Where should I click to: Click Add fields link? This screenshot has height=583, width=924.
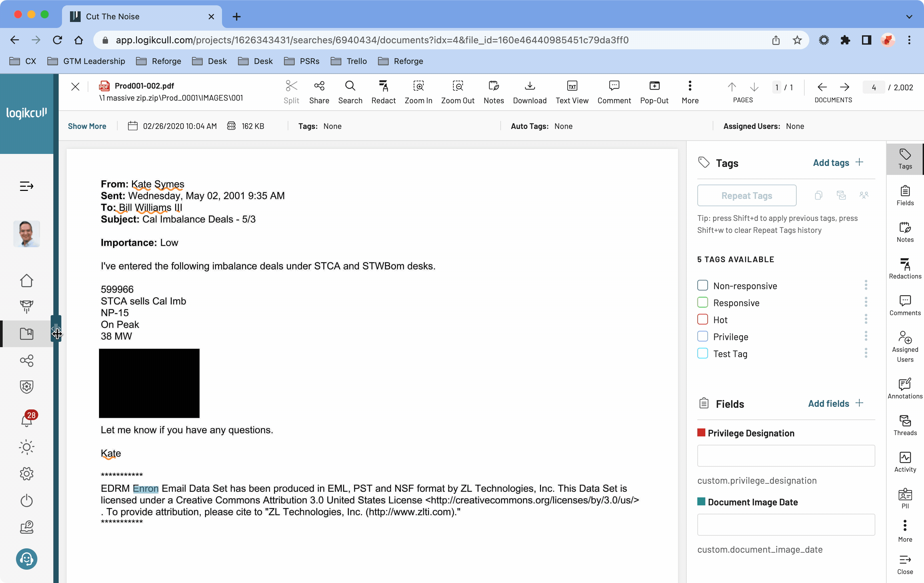835,403
